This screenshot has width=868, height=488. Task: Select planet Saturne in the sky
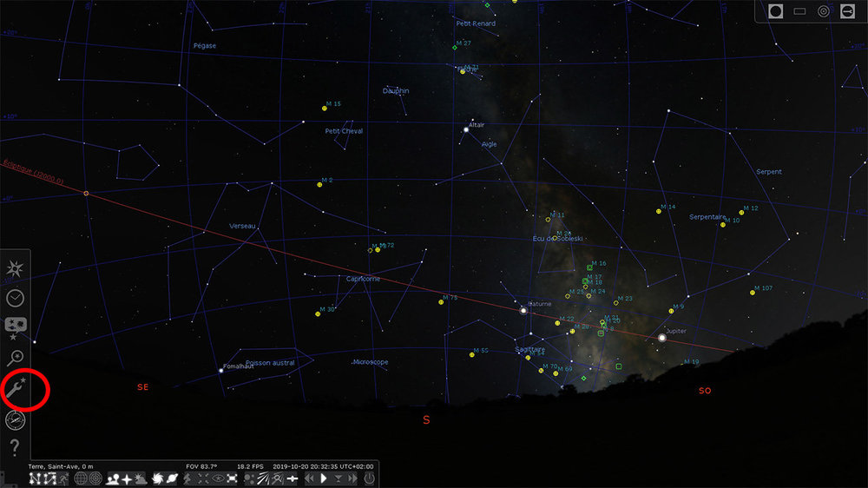tap(523, 311)
